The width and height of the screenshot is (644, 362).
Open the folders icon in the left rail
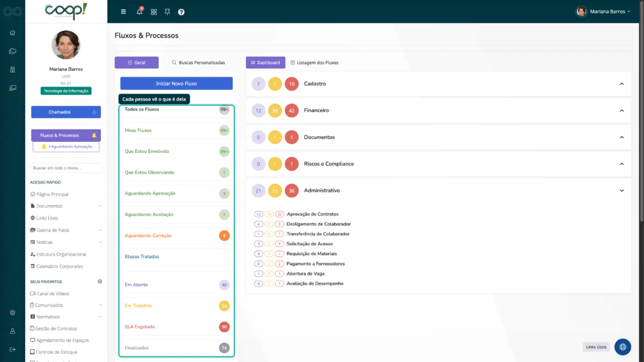click(x=12, y=51)
